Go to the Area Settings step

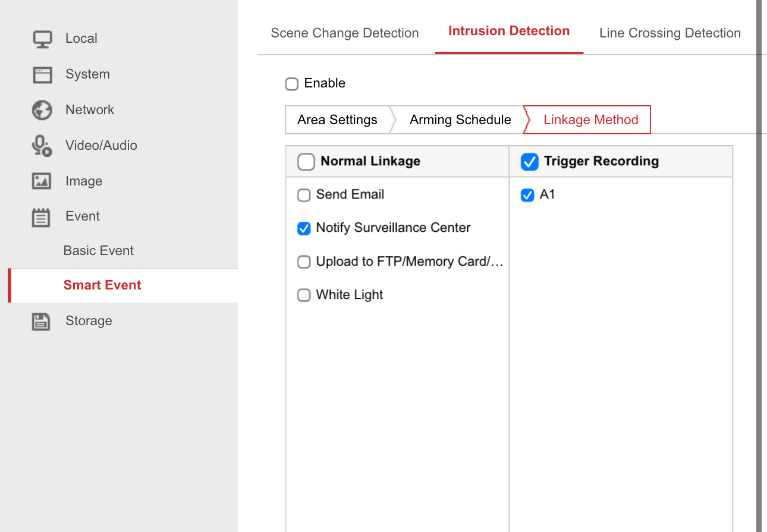click(337, 120)
